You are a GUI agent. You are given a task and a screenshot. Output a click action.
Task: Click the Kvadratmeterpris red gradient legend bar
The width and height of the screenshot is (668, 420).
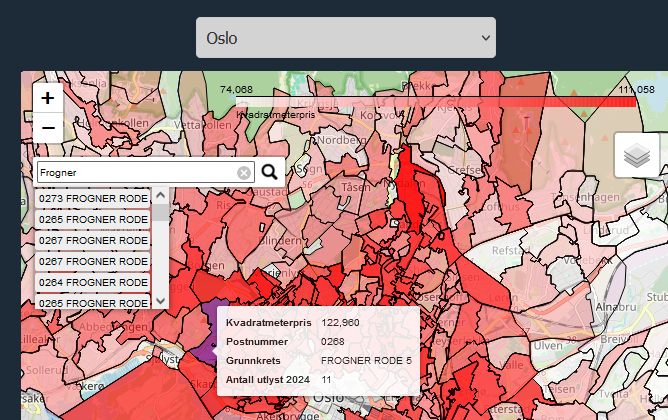point(436,101)
